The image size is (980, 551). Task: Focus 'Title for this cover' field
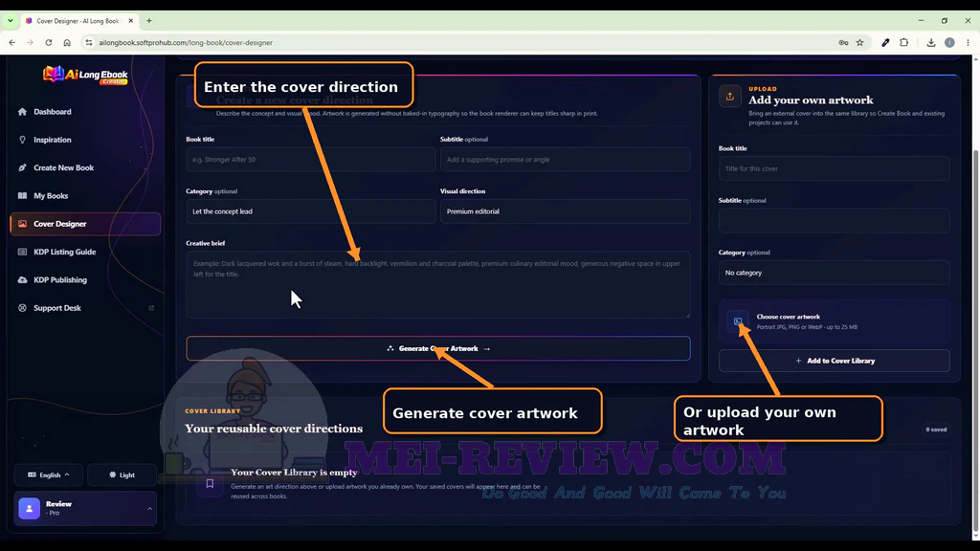[835, 168]
